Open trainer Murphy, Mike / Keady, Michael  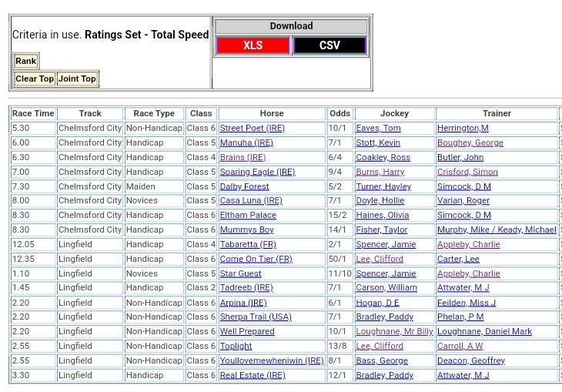[496, 230]
